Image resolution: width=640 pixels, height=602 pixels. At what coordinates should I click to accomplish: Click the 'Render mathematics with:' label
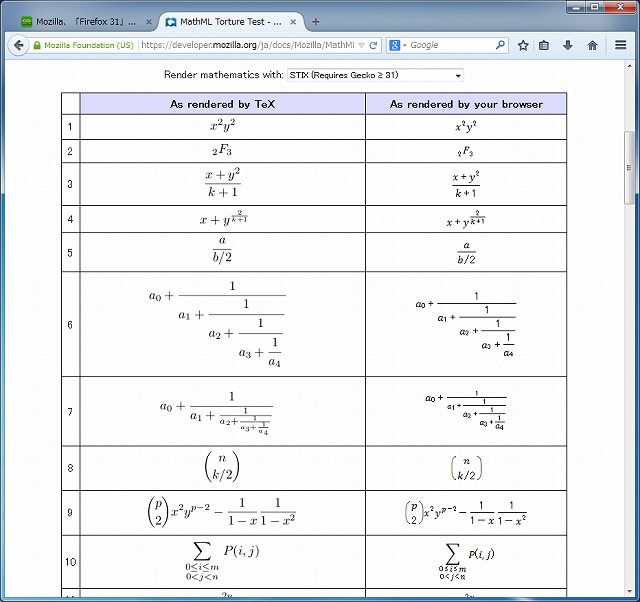point(223,75)
